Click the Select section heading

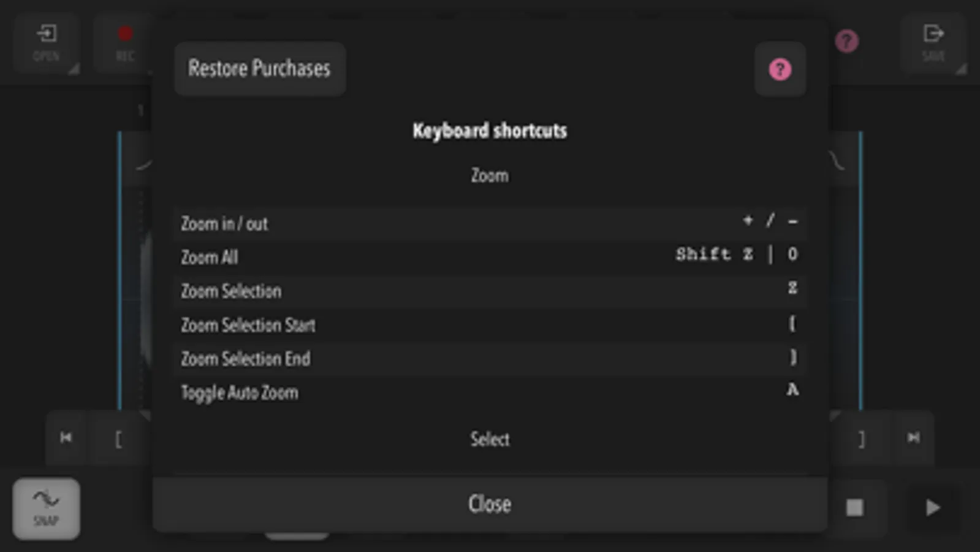490,439
